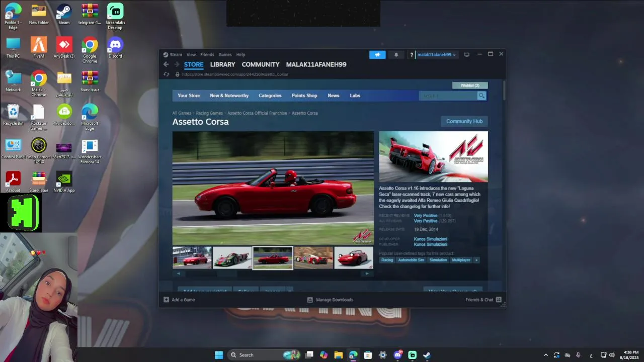Select the green race car thumbnail

pos(232,258)
